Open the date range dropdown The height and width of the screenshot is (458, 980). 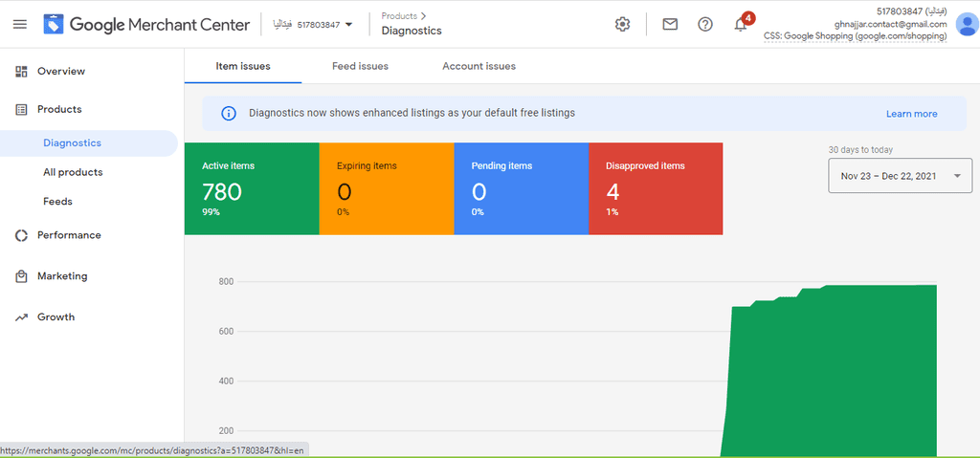[900, 176]
